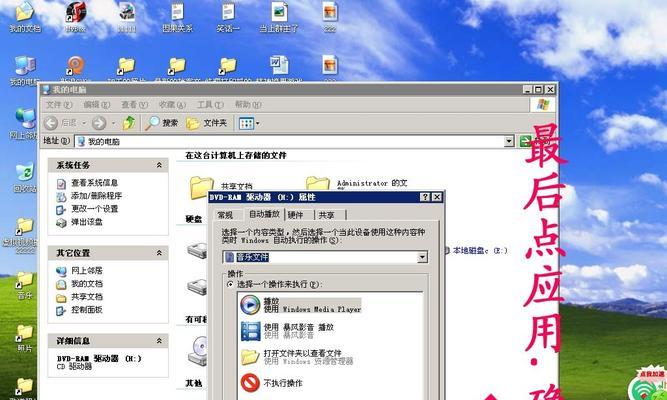Click the Back arrow in the 我的电脑 toolbar
This screenshot has width=667, height=400.
[x=51, y=123]
